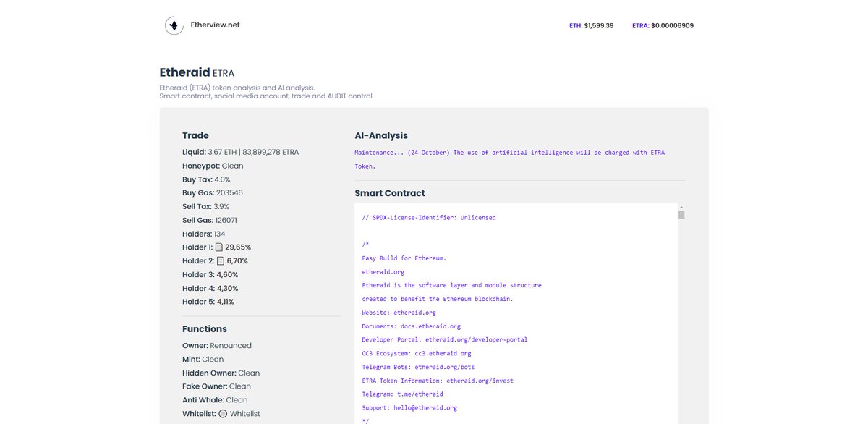Click the Whitelist label text
868x424 pixels.
(199, 414)
